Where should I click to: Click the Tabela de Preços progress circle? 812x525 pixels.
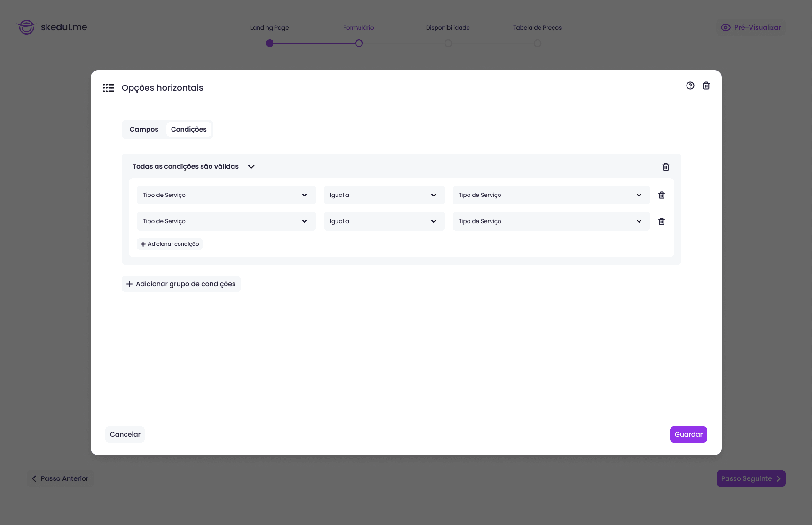tap(538, 43)
